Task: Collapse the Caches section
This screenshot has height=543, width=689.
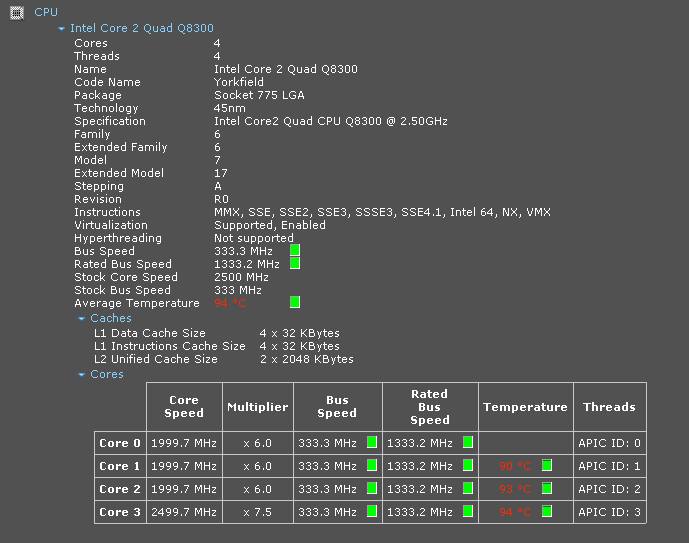Action: [81, 319]
